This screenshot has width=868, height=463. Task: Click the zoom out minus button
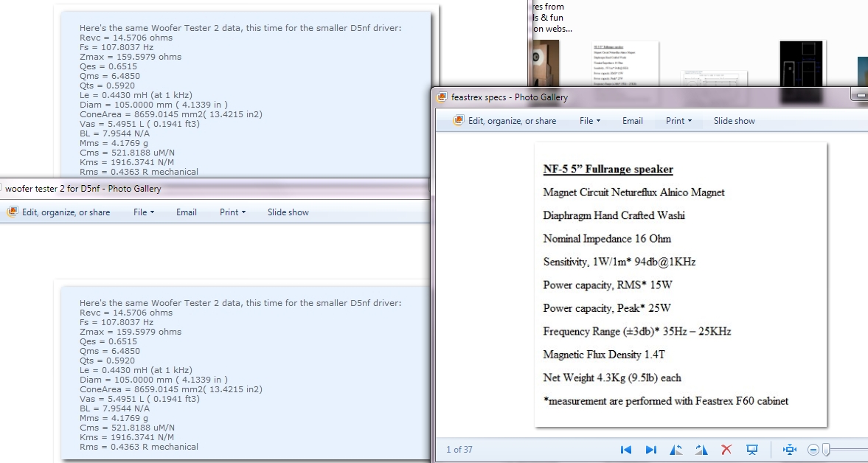(813, 450)
